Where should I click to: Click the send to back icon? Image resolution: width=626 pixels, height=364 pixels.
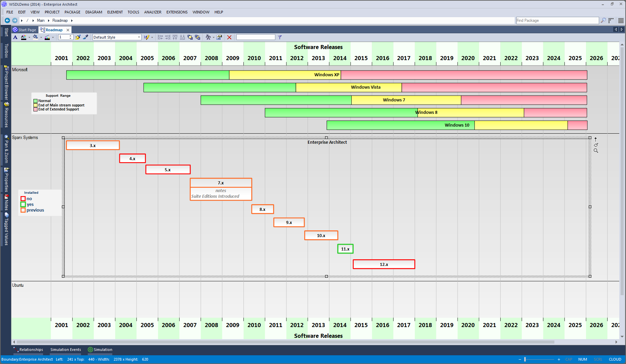pyautogui.click(x=197, y=37)
